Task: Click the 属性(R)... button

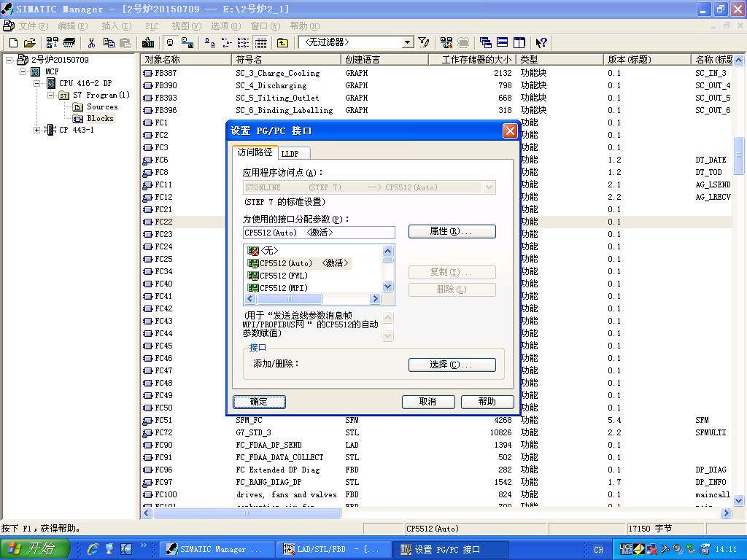Action: tap(452, 231)
